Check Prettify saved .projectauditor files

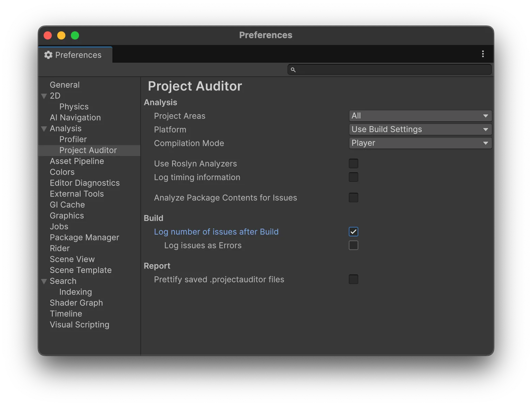[x=353, y=279]
